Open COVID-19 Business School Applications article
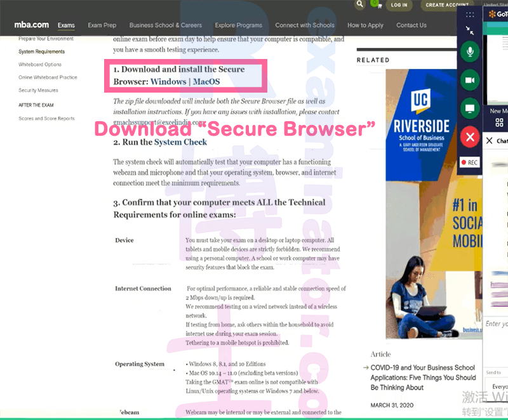Image resolution: width=508 pixels, height=420 pixels. 423,377
